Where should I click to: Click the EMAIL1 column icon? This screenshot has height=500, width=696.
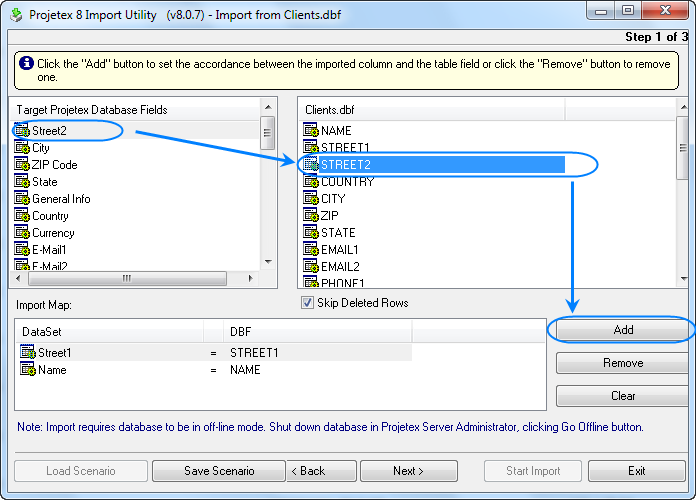pos(311,249)
